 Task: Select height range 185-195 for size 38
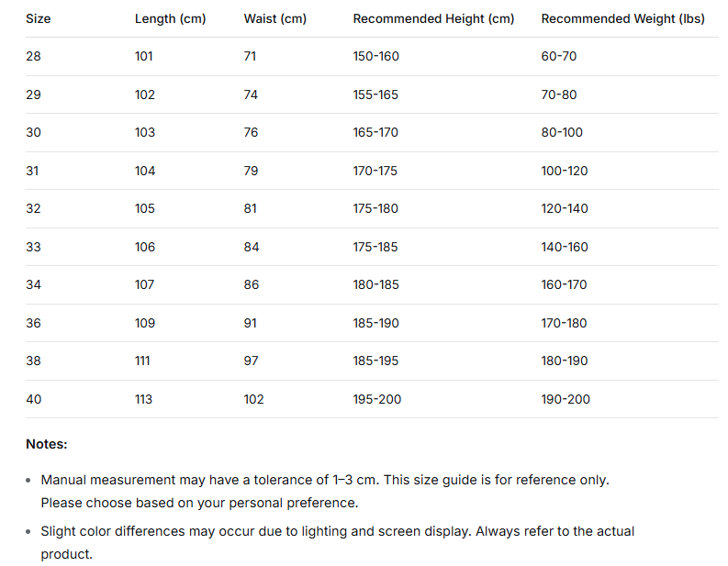click(x=375, y=361)
